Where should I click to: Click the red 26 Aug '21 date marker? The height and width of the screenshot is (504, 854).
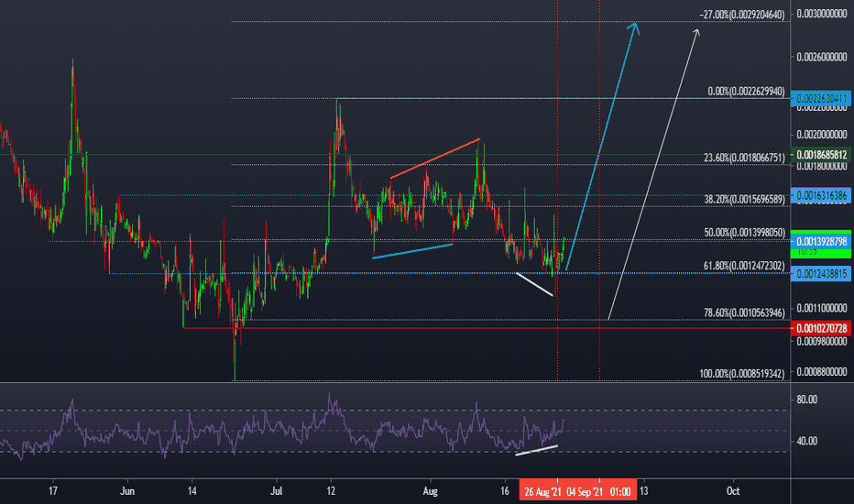(542, 491)
